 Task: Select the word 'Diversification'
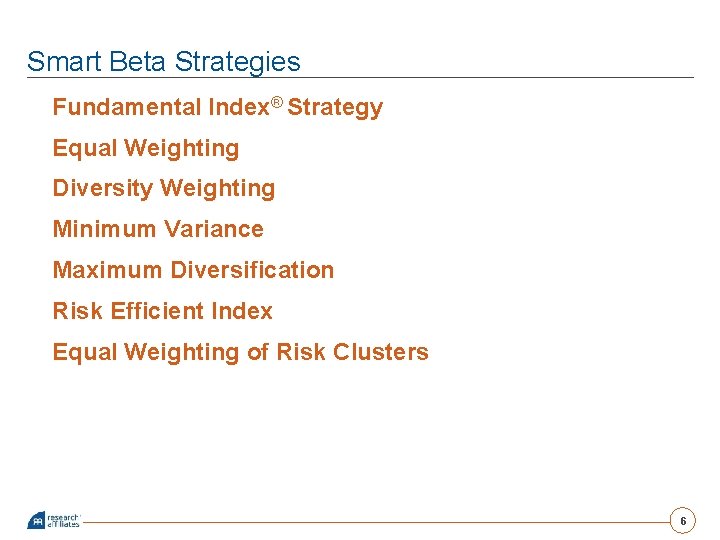click(252, 270)
